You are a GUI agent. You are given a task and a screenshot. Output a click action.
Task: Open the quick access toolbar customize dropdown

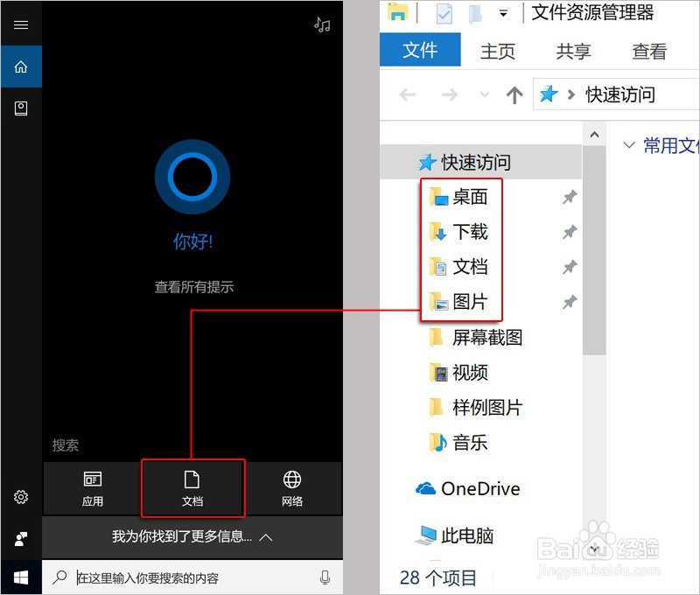click(503, 13)
